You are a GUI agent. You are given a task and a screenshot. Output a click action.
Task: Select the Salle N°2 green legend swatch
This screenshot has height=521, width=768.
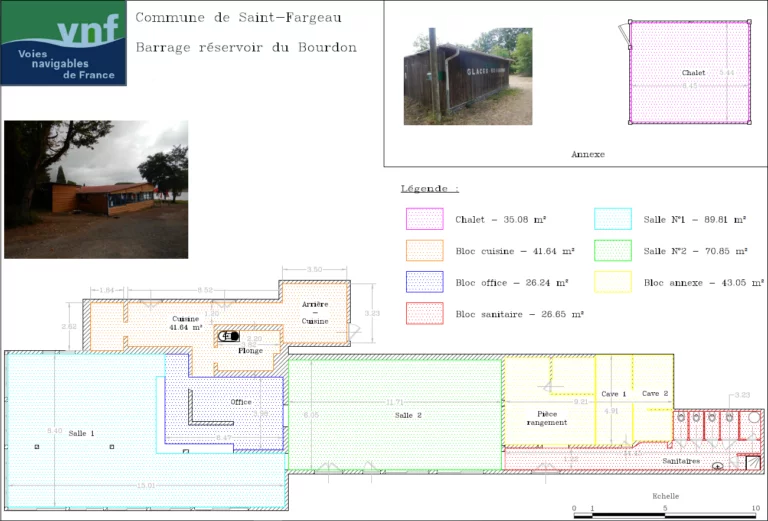[x=612, y=251]
